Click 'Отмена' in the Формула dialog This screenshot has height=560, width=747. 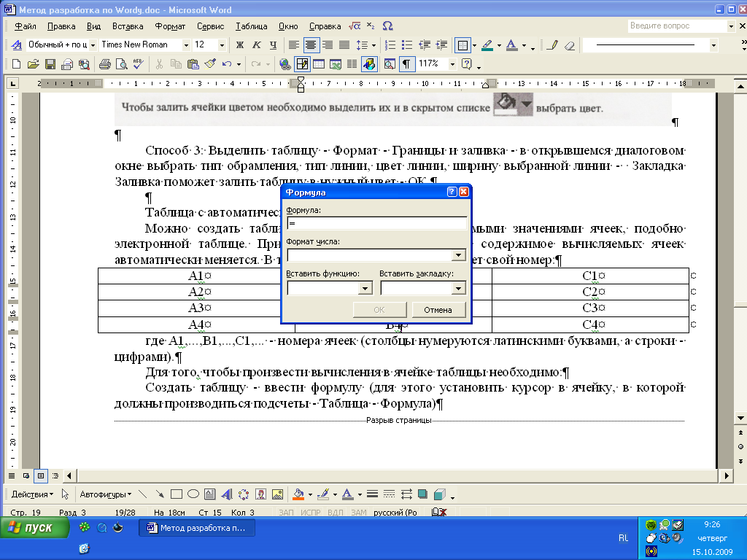[x=438, y=310]
